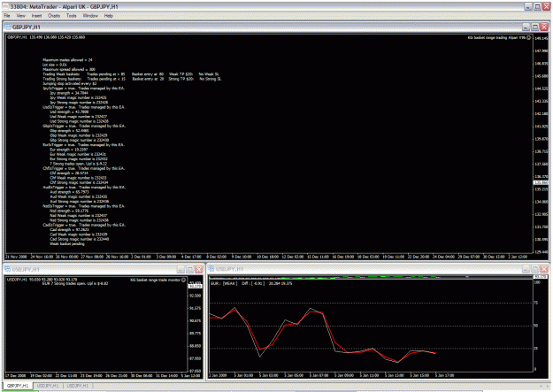Viewport: 553px width, 392px height.
Task: Click the MetaTrader application icon in the title bar
Action: tap(5, 6)
